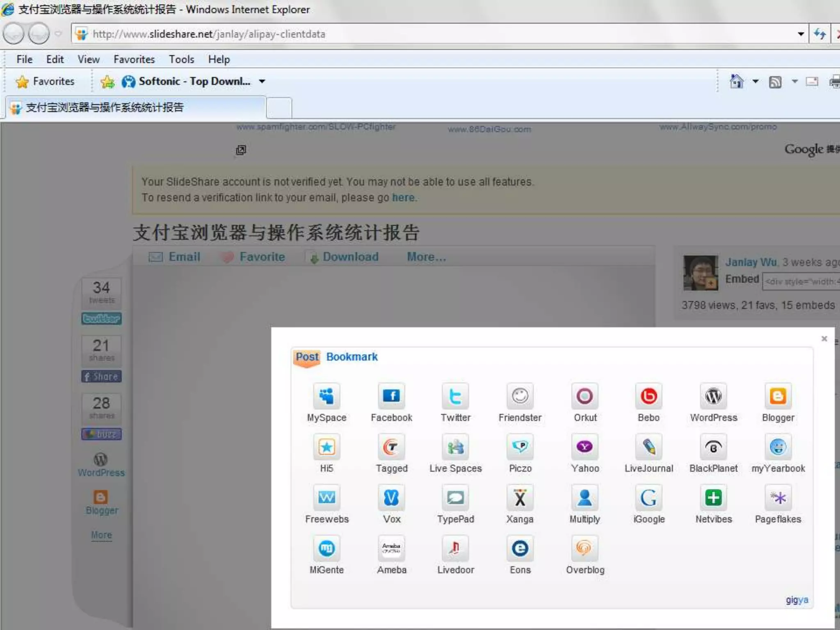
Task: Switch to the Bookmark tab
Action: 352,357
